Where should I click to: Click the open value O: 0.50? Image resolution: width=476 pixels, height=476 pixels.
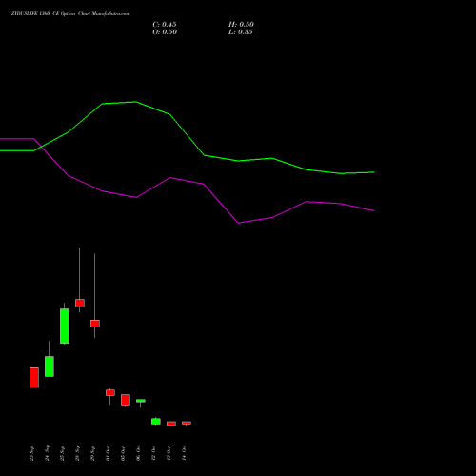[x=165, y=32]
